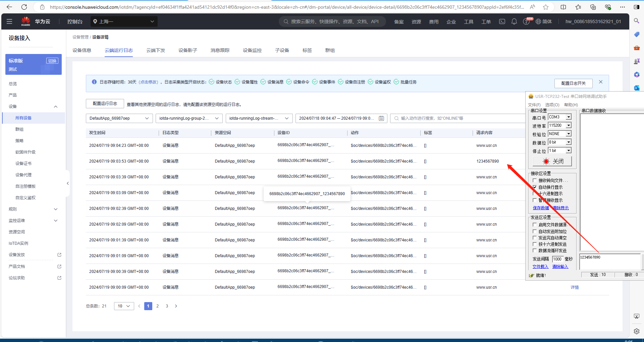Click the 配置运行日志 button

click(105, 104)
